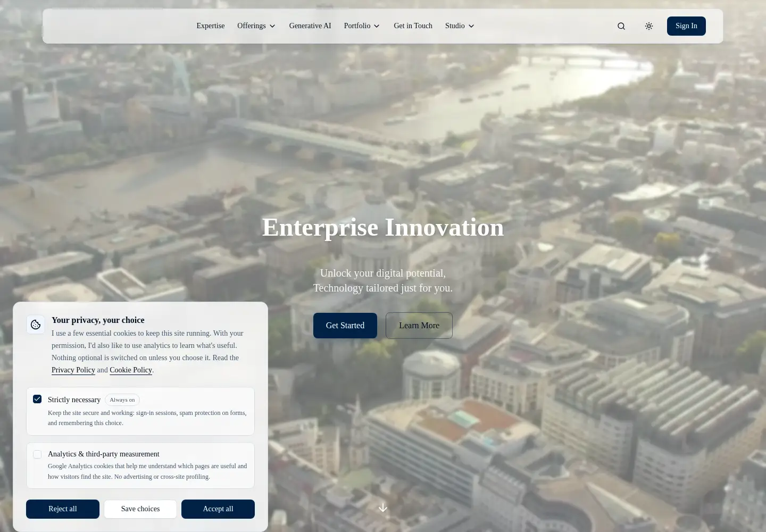Image resolution: width=766 pixels, height=532 pixels.
Task: Go to Generative AI page
Action: tap(310, 26)
